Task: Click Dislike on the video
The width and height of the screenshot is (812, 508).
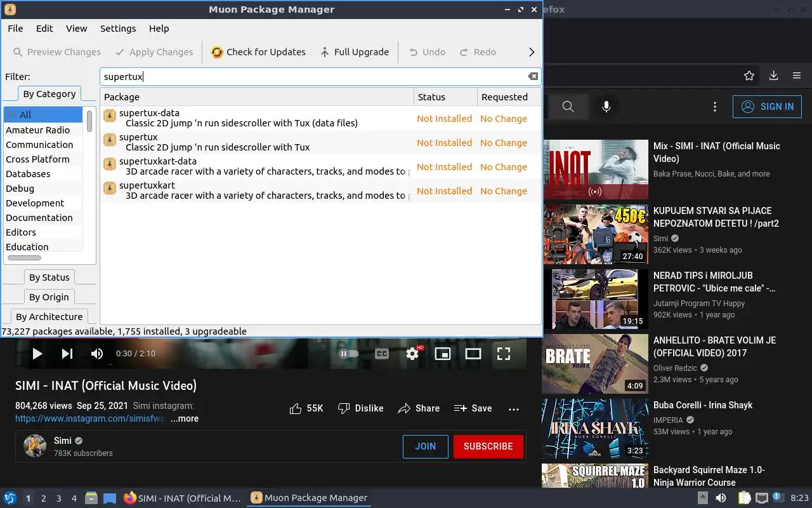Action: pyautogui.click(x=360, y=408)
